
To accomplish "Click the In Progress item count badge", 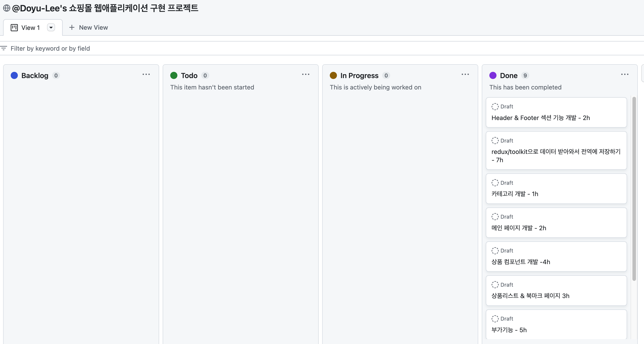I will pyautogui.click(x=386, y=76).
